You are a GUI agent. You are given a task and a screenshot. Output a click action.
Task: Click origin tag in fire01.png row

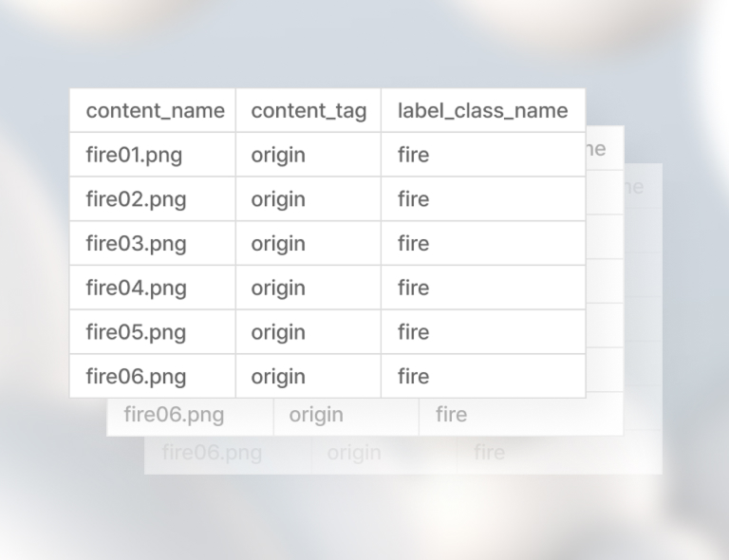278,156
